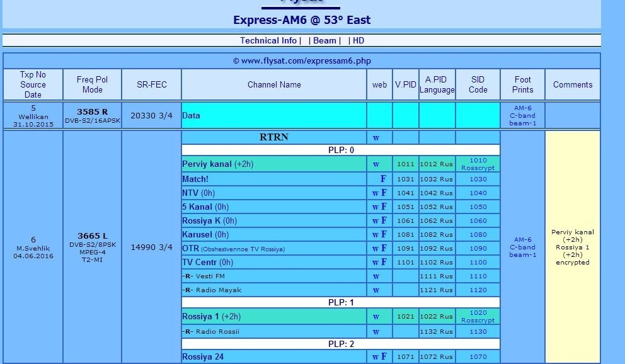Open AM-6 C-band beam-1 footprint for Data row

pos(522,116)
